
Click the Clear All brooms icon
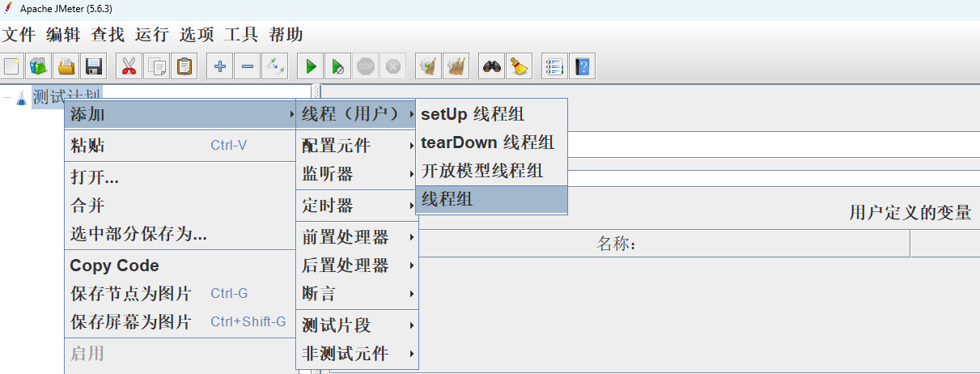456,66
